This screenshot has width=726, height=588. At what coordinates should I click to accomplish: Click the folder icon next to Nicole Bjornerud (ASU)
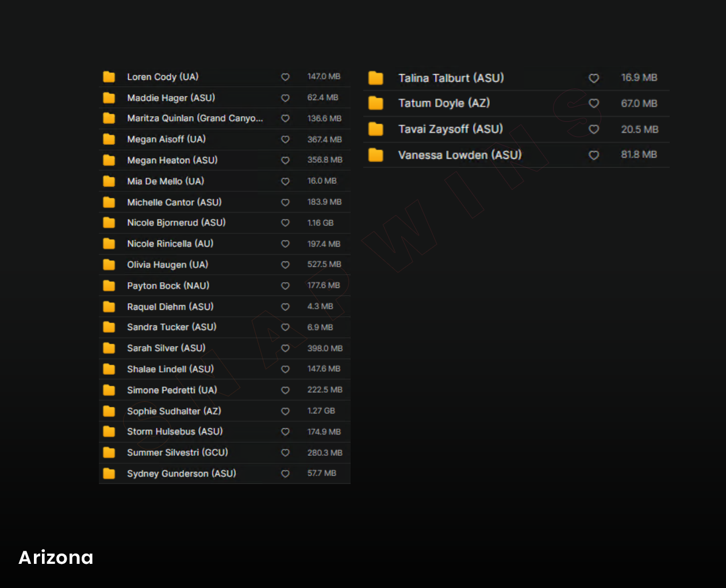tap(109, 222)
